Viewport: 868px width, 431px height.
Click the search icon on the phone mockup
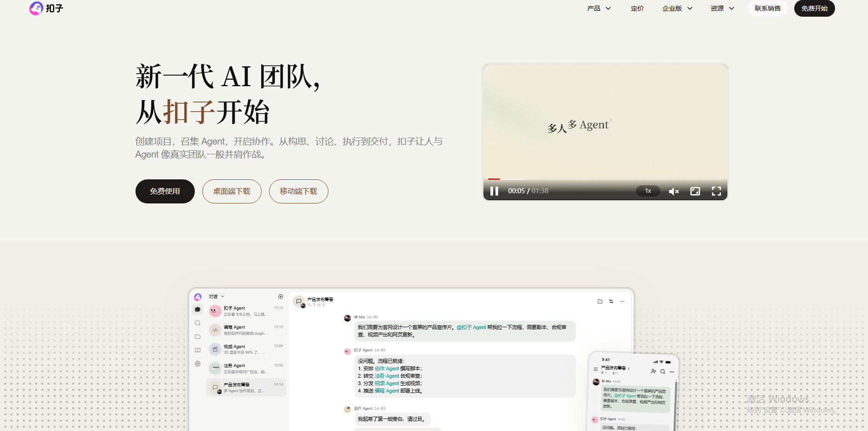click(662, 371)
